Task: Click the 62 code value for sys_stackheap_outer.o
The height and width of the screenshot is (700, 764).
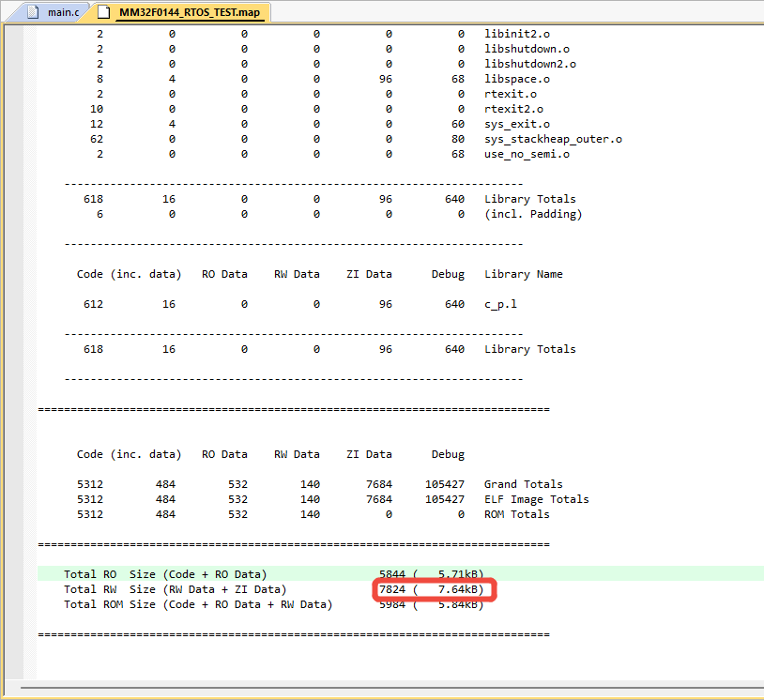Action: pyautogui.click(x=97, y=139)
